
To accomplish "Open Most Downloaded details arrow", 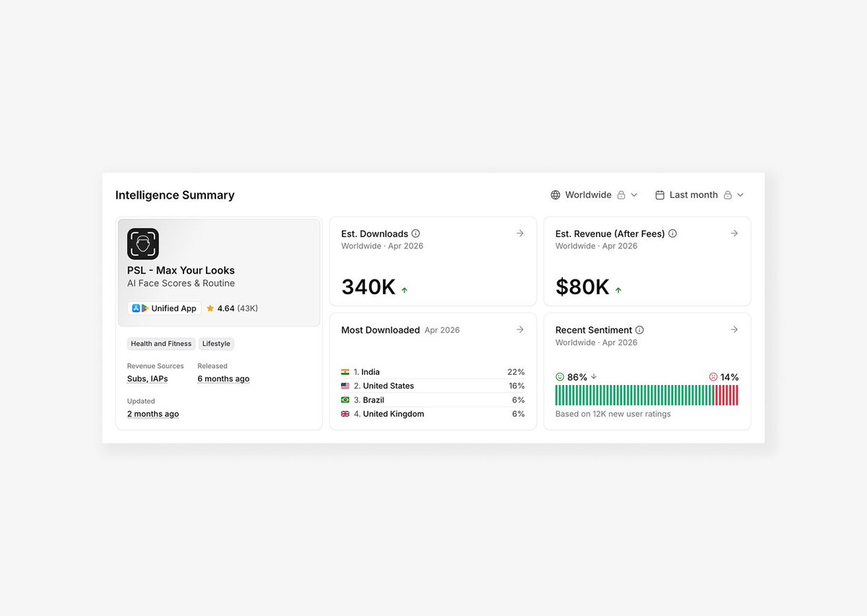I will [x=520, y=329].
